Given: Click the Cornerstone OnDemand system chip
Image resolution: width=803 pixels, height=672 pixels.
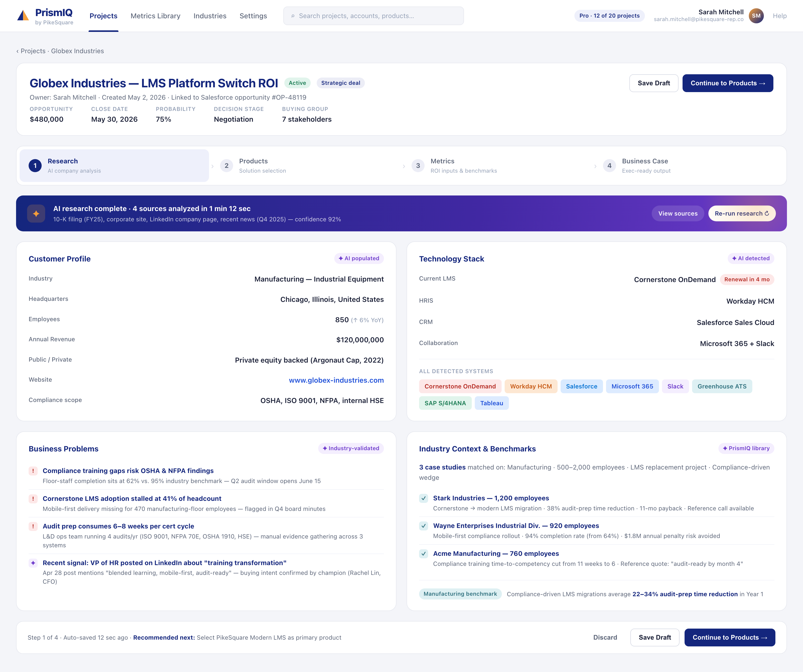Looking at the screenshot, I should [460, 386].
